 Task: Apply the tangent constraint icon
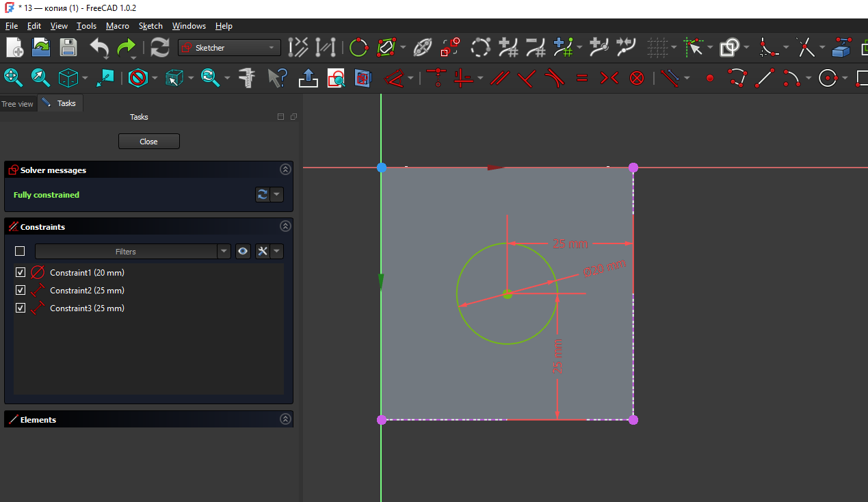pyautogui.click(x=554, y=78)
